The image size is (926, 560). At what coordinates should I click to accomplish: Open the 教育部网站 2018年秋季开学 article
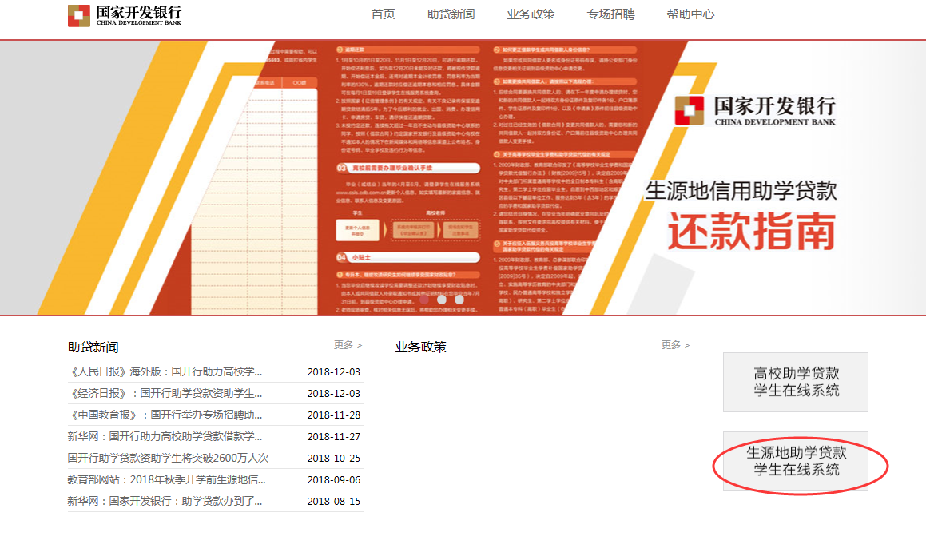pyautogui.click(x=166, y=479)
